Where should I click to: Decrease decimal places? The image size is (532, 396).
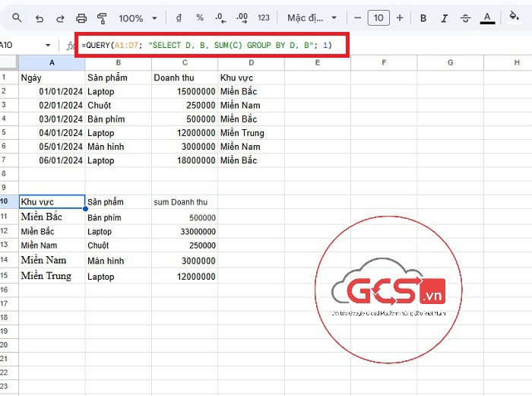pyautogui.click(x=220, y=17)
